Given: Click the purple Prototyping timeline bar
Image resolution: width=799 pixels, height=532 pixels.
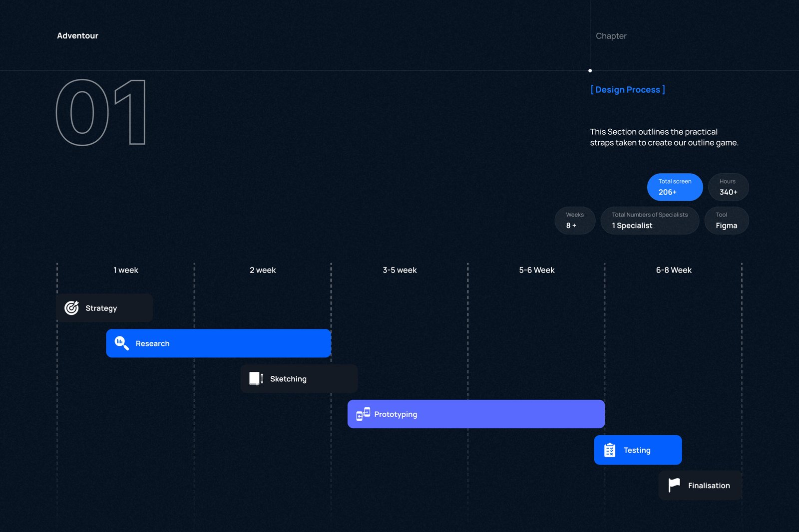Looking at the screenshot, I should point(499,414).
